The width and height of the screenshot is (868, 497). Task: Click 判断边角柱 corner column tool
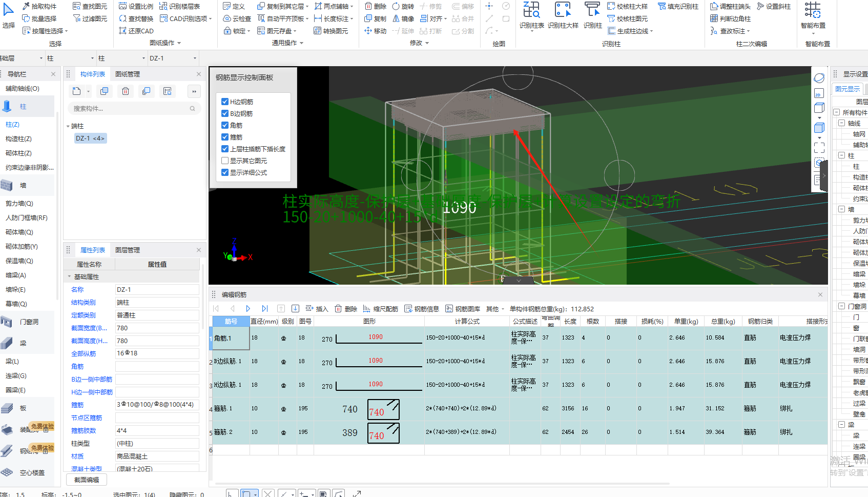click(731, 18)
